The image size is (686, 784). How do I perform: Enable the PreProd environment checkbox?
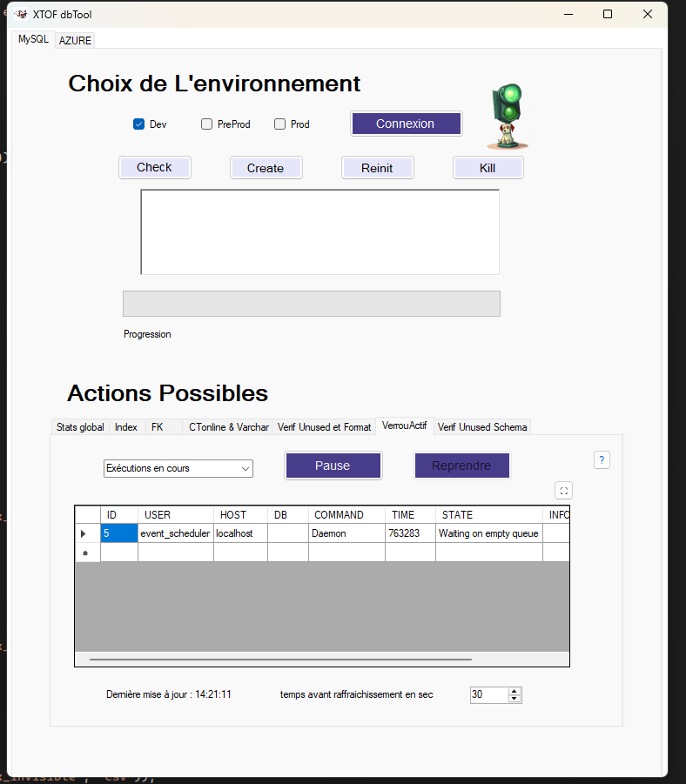(206, 124)
